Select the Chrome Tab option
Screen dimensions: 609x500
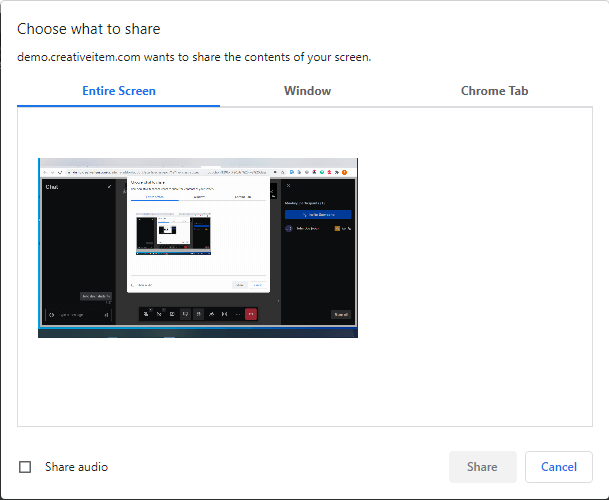point(494,91)
